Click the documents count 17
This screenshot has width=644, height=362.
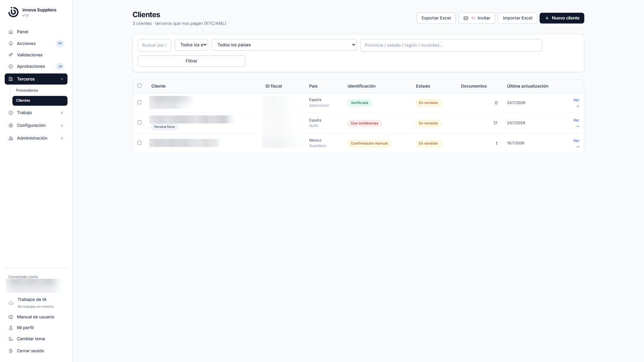(x=495, y=123)
